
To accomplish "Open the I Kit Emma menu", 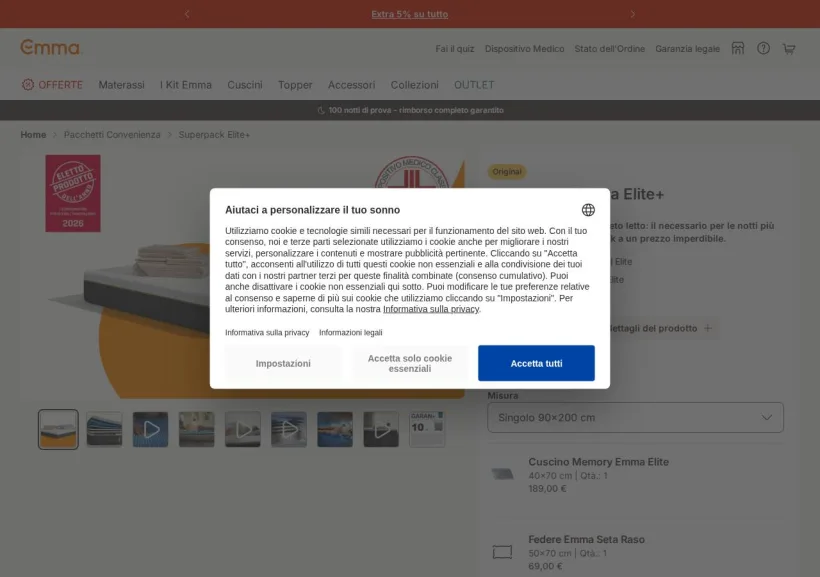I will (x=186, y=85).
